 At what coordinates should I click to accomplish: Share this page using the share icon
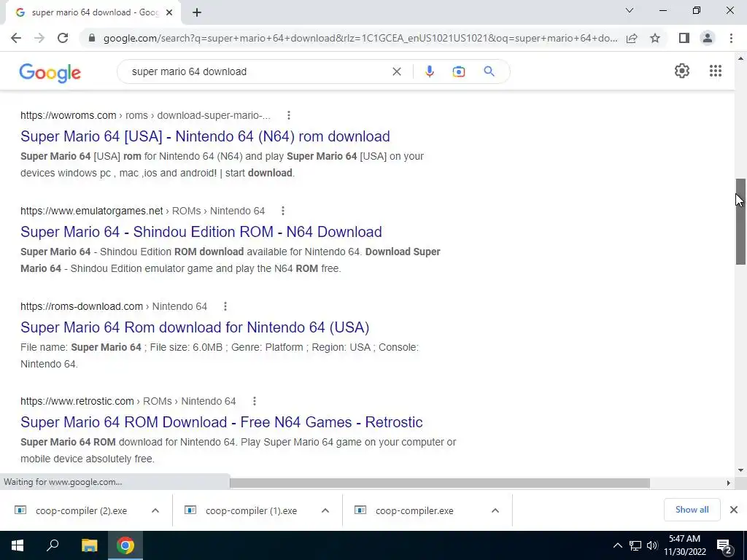632,38
